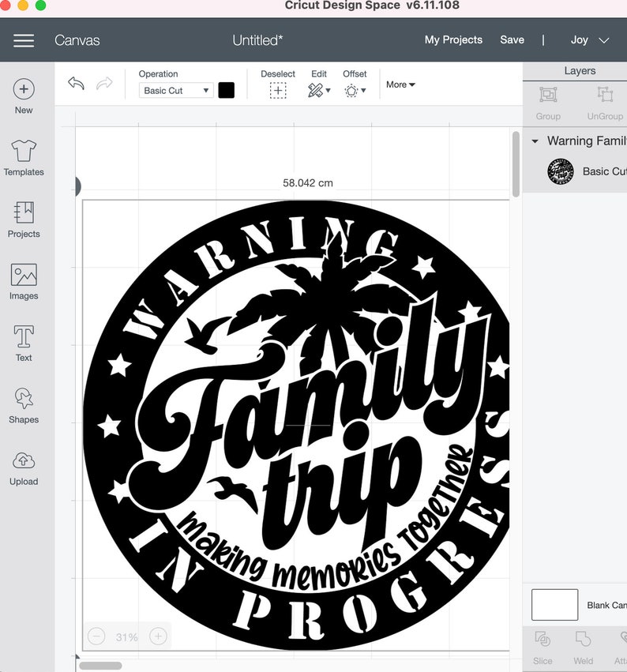627x672 pixels.
Task: Zoom out using the minus button
Action: pos(96,636)
